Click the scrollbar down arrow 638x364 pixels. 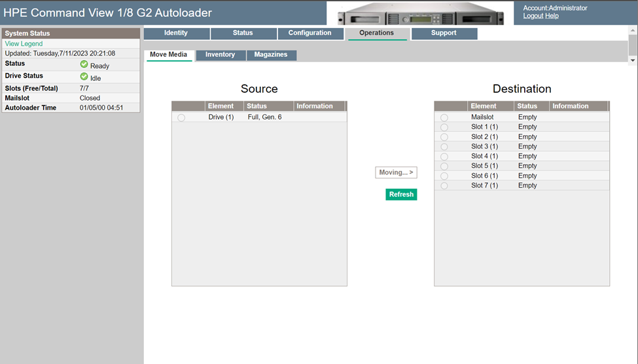click(632, 60)
